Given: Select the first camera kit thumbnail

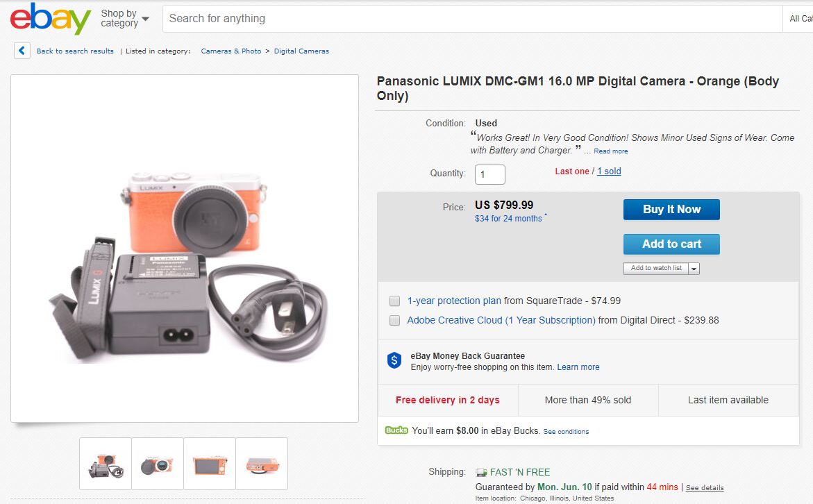Looking at the screenshot, I should coord(106,464).
